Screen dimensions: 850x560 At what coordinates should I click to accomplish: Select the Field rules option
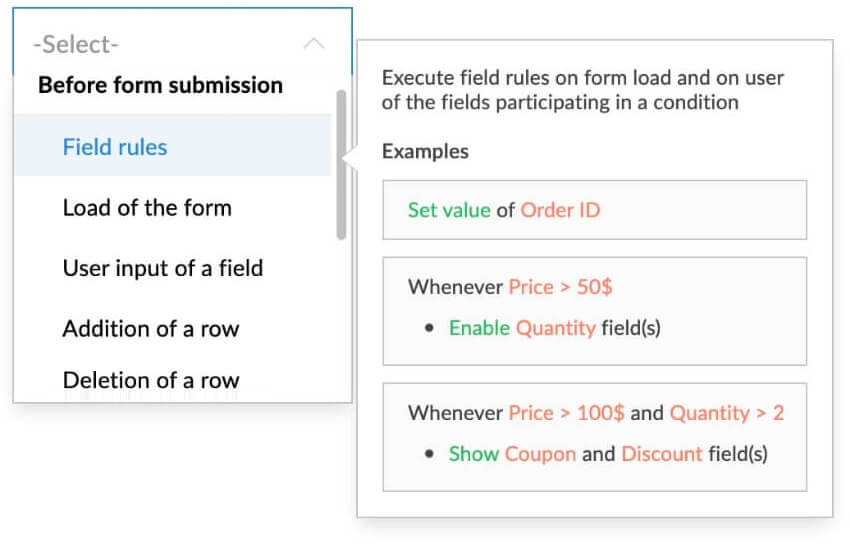click(x=115, y=147)
